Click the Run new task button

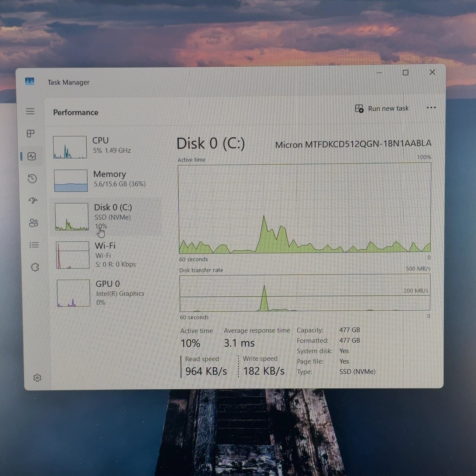point(382,109)
